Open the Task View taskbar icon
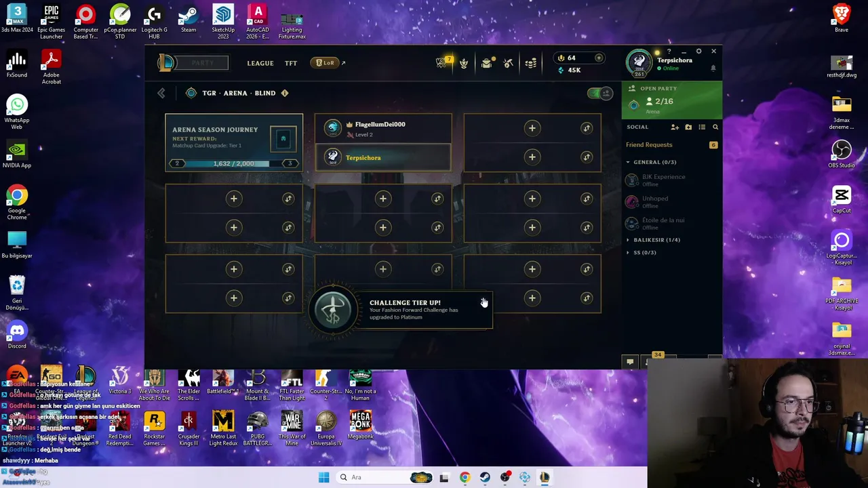 [x=443, y=477]
